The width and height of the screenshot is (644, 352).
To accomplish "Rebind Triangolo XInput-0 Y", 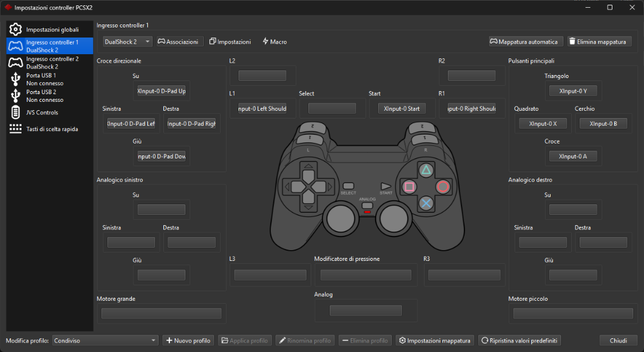I will pos(573,91).
